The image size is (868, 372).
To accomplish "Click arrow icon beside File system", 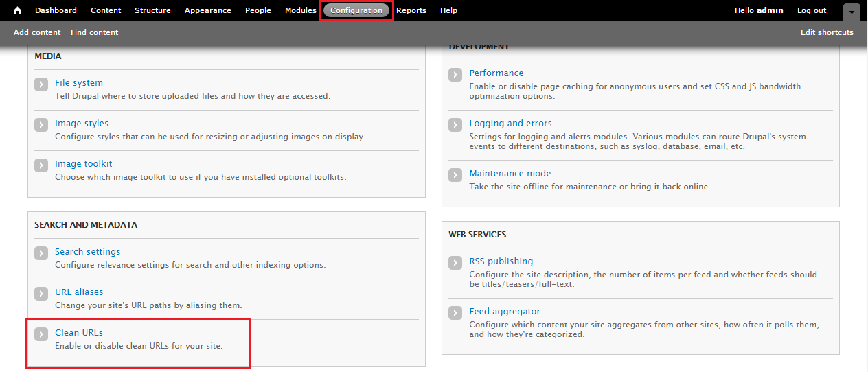I will tap(41, 84).
